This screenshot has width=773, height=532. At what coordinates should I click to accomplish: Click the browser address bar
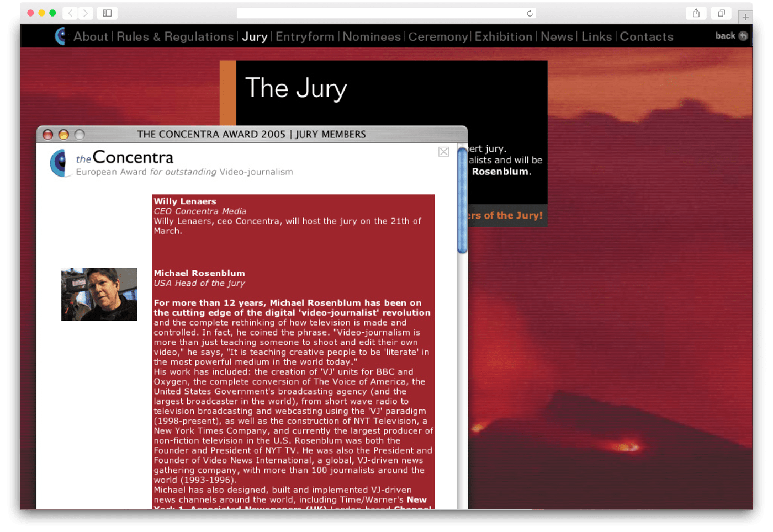point(381,13)
